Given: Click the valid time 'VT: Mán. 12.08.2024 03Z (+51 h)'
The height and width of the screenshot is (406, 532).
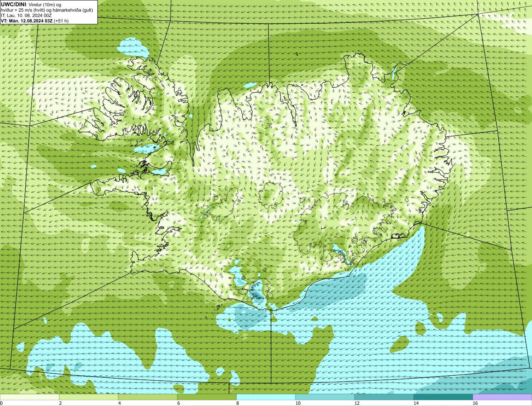Looking at the screenshot, I should [x=34, y=21].
